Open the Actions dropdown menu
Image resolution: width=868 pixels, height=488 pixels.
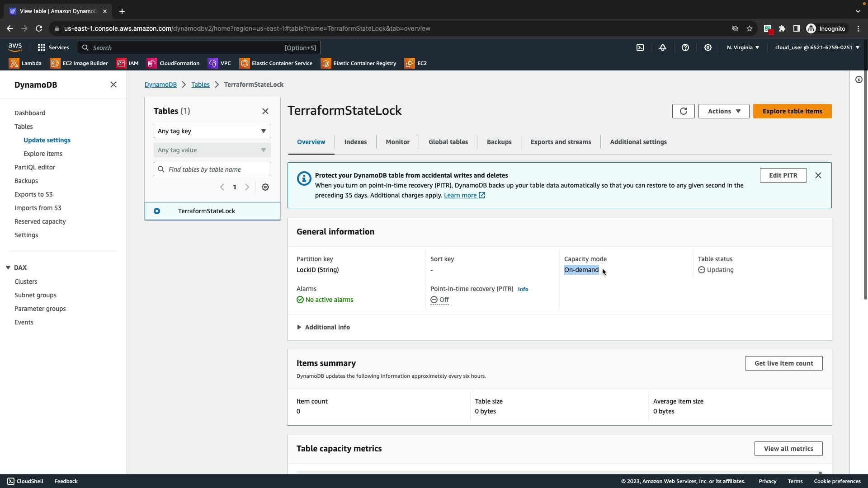pyautogui.click(x=723, y=111)
